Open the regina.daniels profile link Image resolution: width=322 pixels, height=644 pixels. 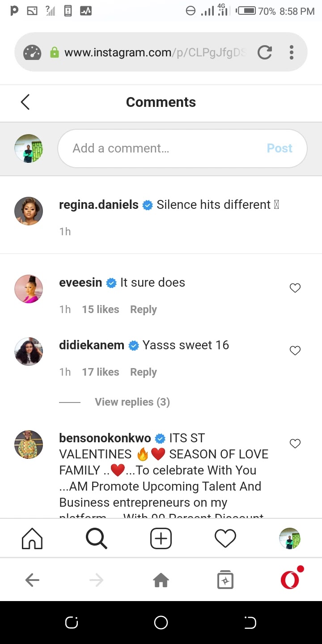99,205
